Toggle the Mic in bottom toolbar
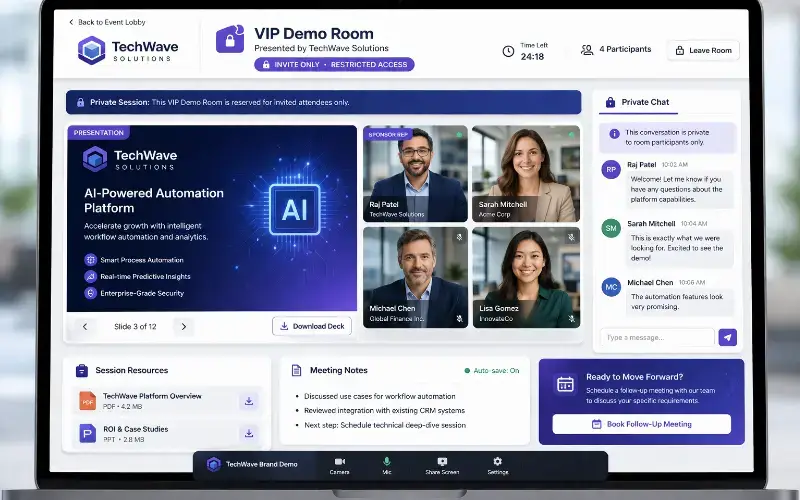 pyautogui.click(x=387, y=465)
